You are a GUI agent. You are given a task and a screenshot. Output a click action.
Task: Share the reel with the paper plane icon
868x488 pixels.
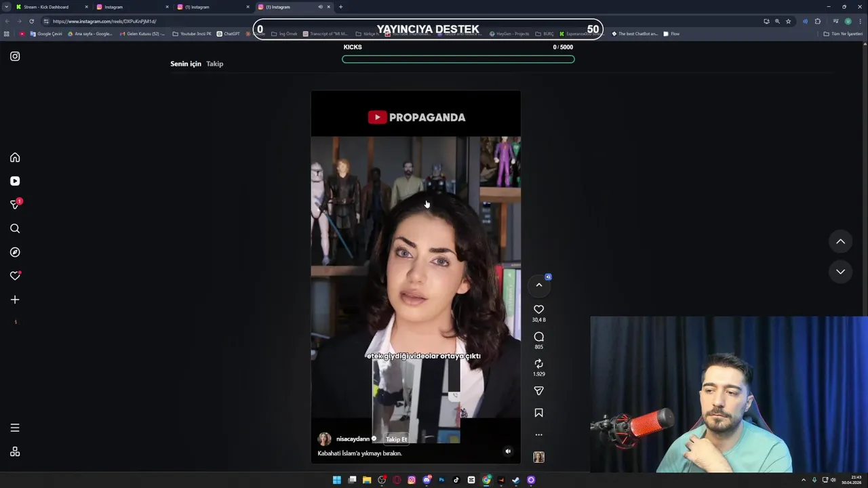tap(539, 391)
